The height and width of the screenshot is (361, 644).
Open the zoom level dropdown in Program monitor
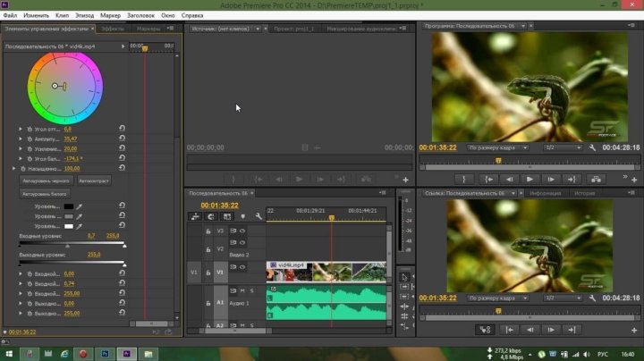[x=496, y=147]
